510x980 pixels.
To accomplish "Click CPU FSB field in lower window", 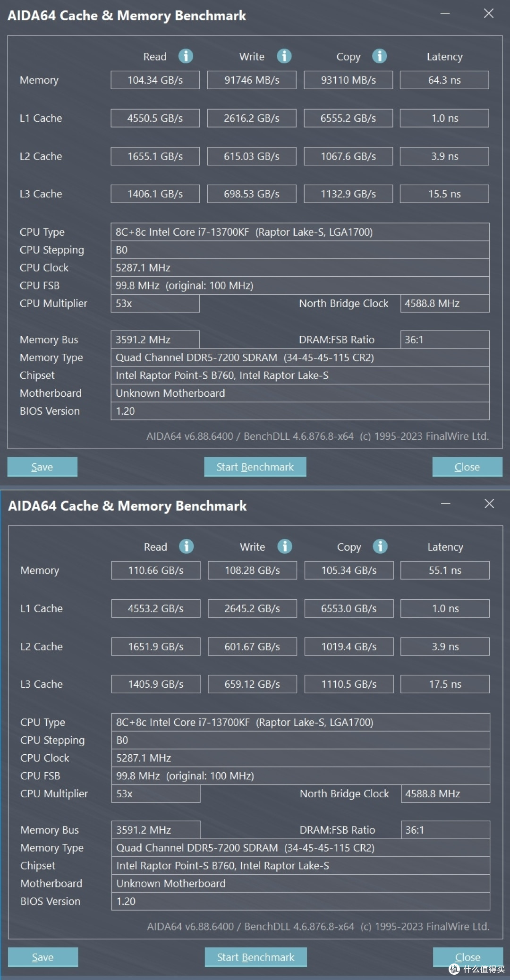I will pyautogui.click(x=300, y=776).
